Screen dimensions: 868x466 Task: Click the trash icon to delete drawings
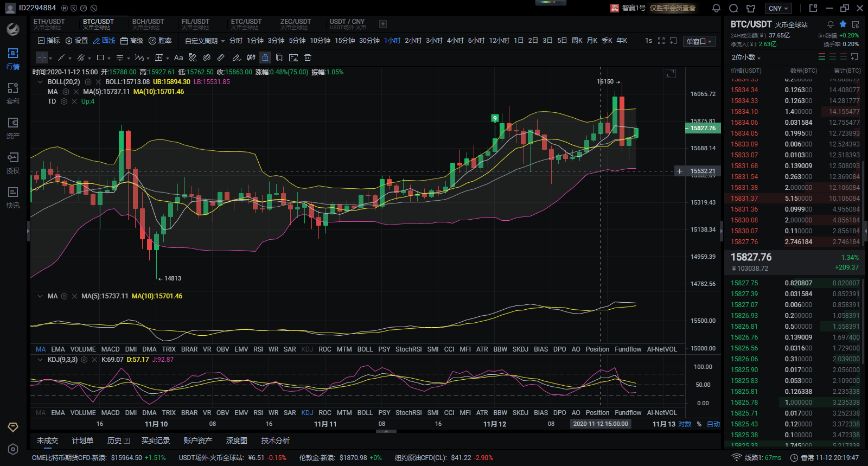pos(308,58)
